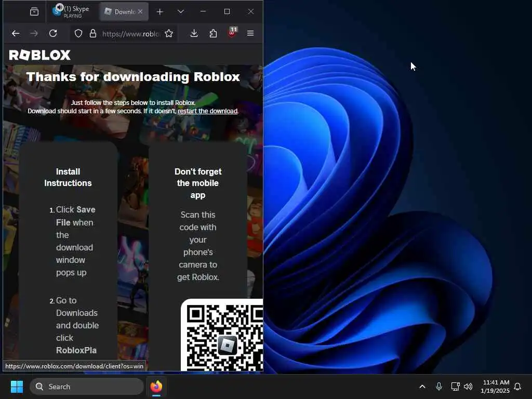Screen dimensions: 532x399
Task: Open Firefox View tab overview icon
Action: click(x=34, y=12)
